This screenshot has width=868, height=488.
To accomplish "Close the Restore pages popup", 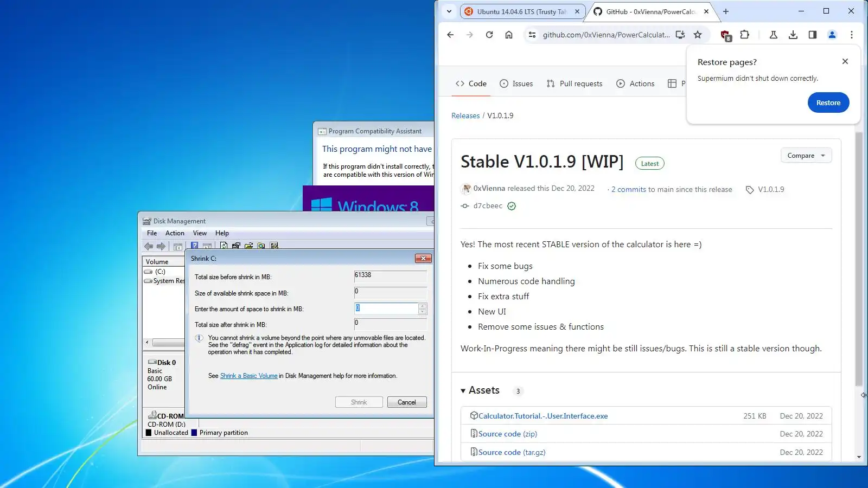I will click(845, 61).
